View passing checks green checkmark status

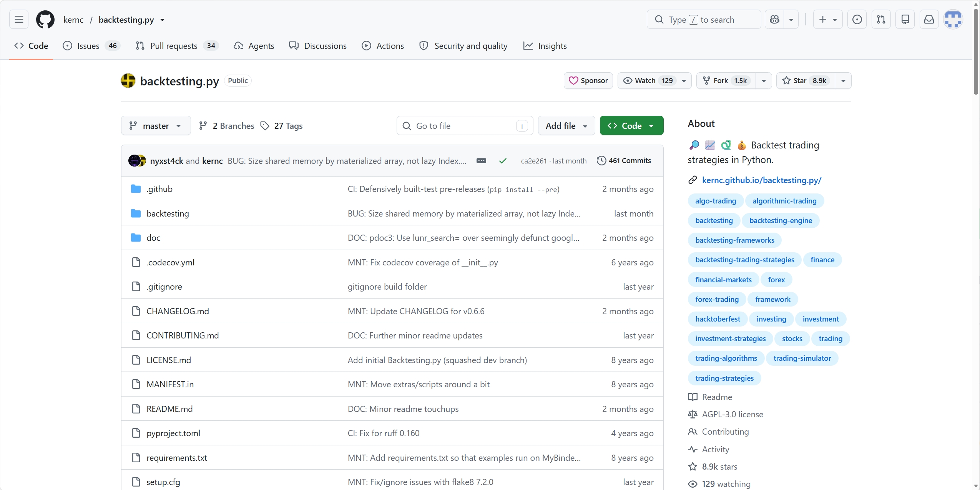(503, 161)
